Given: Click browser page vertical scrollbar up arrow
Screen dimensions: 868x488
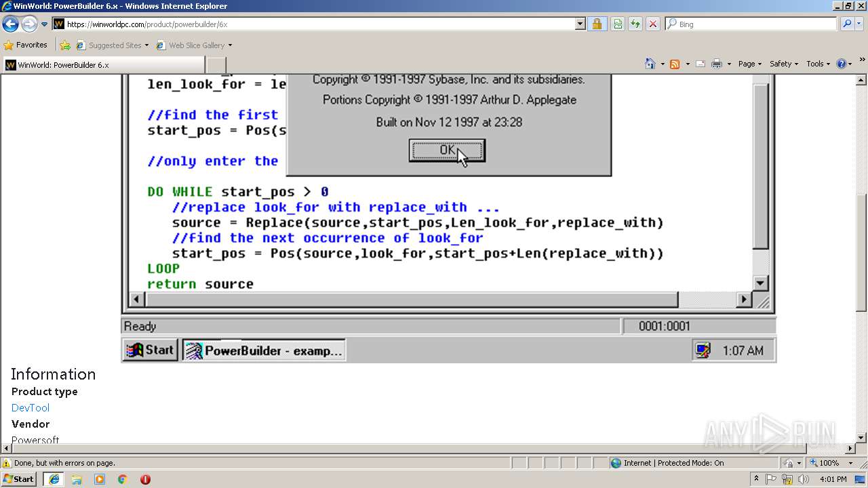Looking at the screenshot, I should (861, 80).
